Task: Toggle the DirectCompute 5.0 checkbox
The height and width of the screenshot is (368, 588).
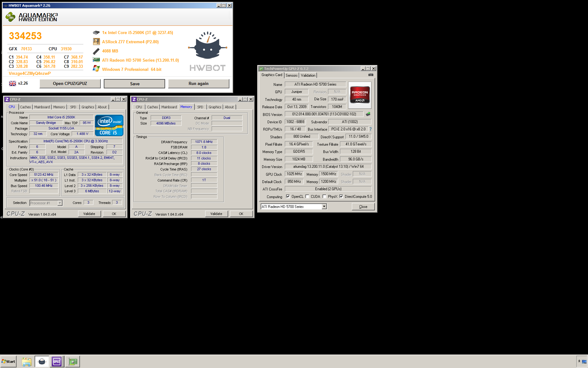Action: [341, 197]
